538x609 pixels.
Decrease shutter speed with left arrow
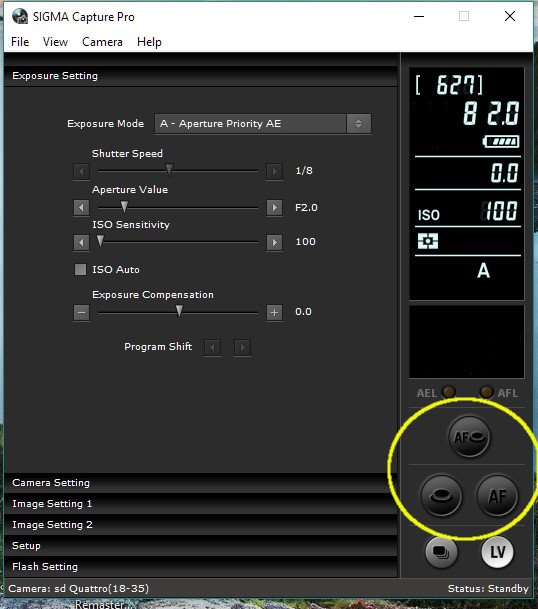[81, 171]
